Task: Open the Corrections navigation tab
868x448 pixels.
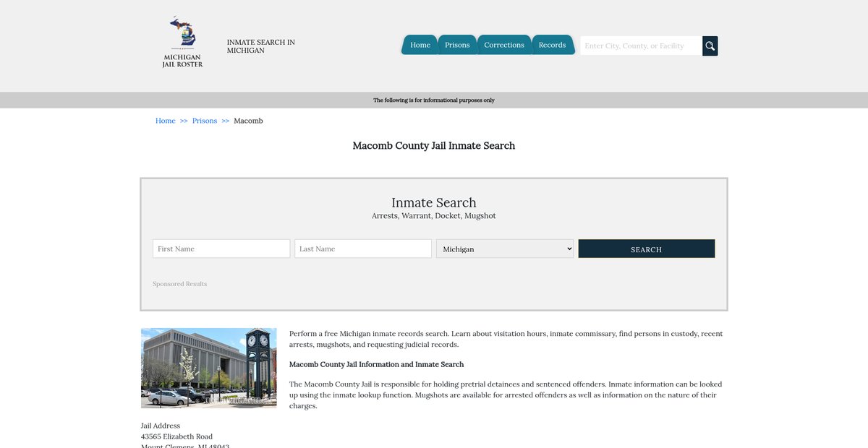Action: [x=503, y=45]
